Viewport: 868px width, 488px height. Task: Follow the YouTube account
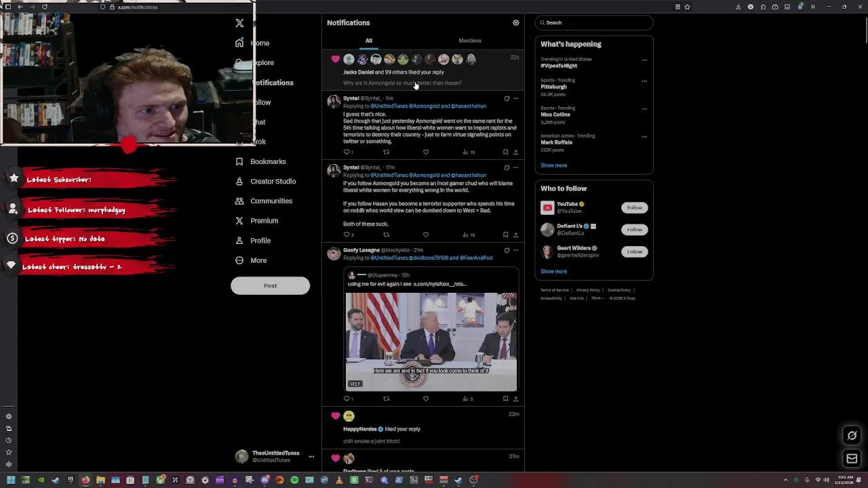634,207
